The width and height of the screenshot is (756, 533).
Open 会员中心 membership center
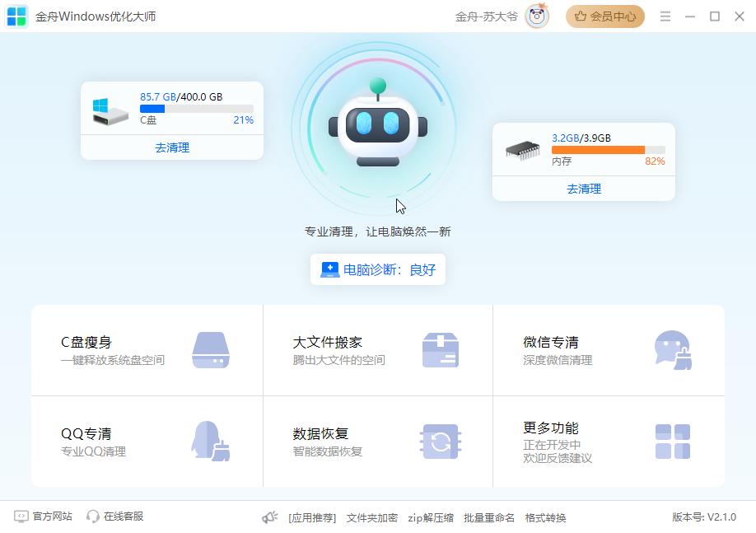(x=605, y=16)
